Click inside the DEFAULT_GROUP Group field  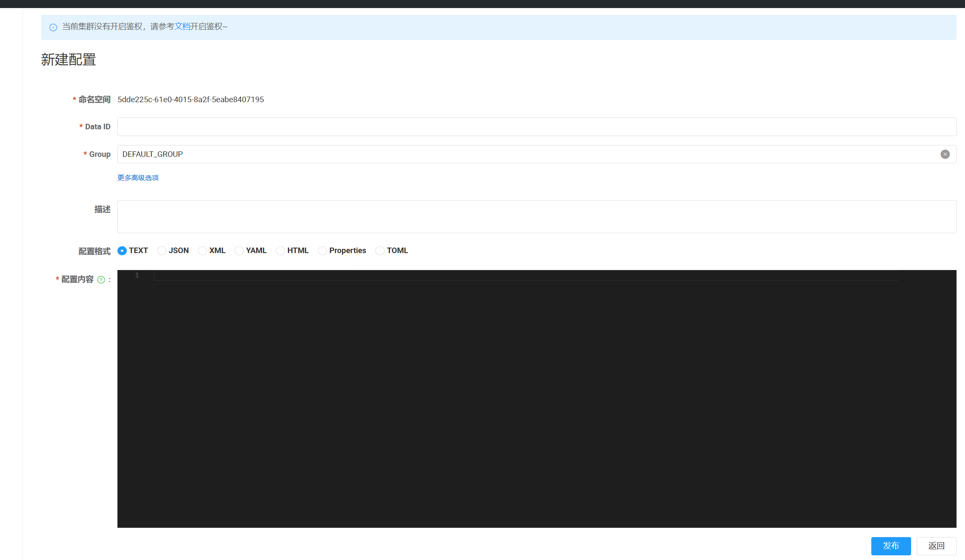point(509,154)
